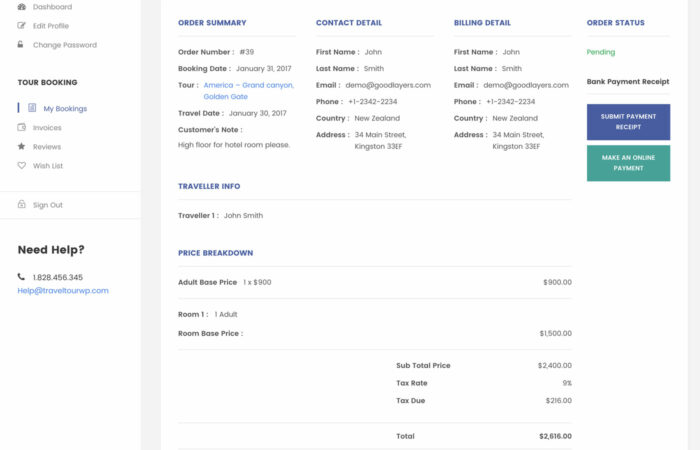
Task: Click the Help@traveltourwp.com email link
Action: click(63, 291)
